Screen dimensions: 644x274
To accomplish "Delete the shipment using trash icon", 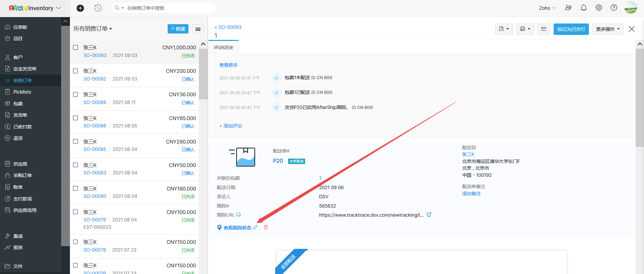I will [266, 227].
